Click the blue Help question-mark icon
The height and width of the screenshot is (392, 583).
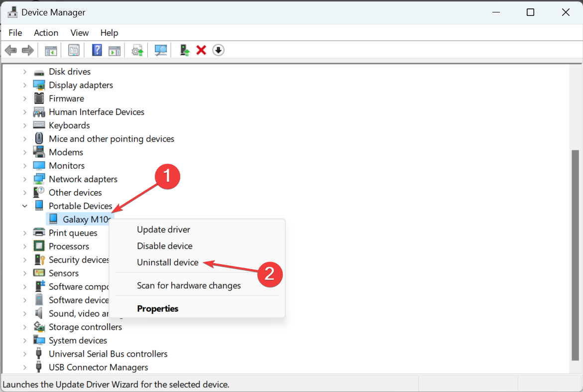(97, 50)
